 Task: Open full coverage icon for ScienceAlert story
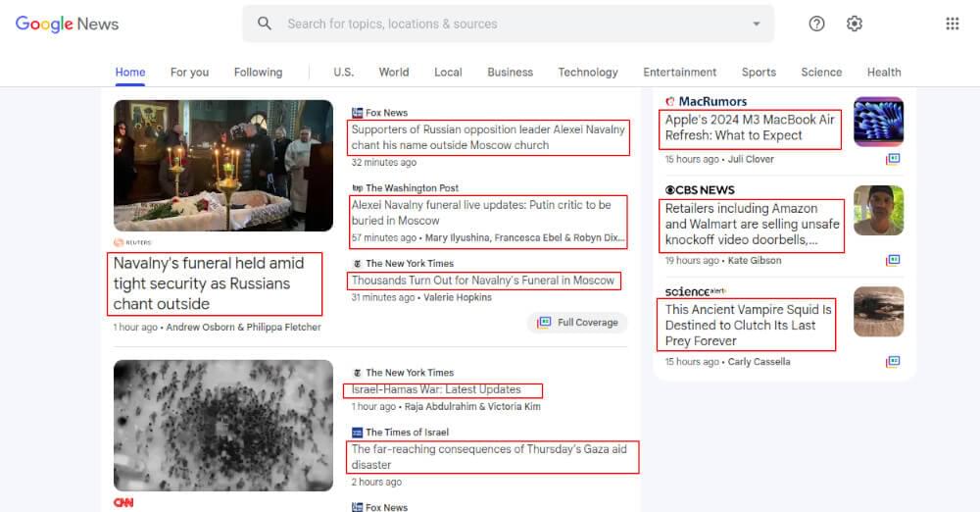893,361
